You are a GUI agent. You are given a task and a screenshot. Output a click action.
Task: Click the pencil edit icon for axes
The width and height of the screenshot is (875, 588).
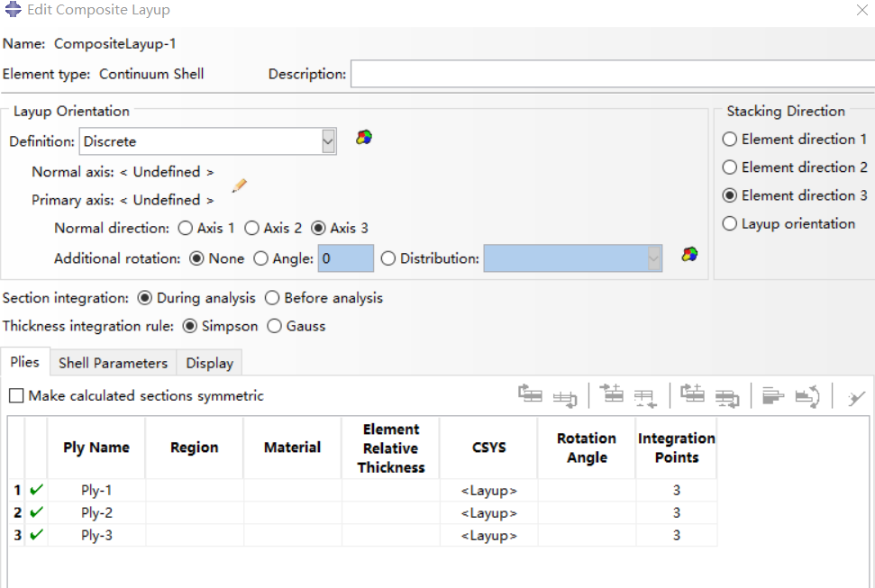pos(239,185)
